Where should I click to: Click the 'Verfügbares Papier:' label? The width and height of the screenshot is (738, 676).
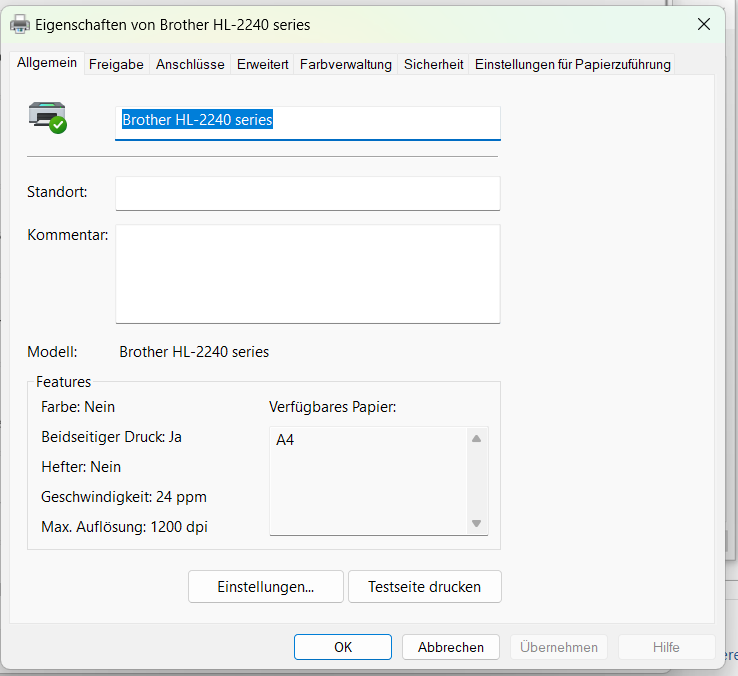coord(333,407)
